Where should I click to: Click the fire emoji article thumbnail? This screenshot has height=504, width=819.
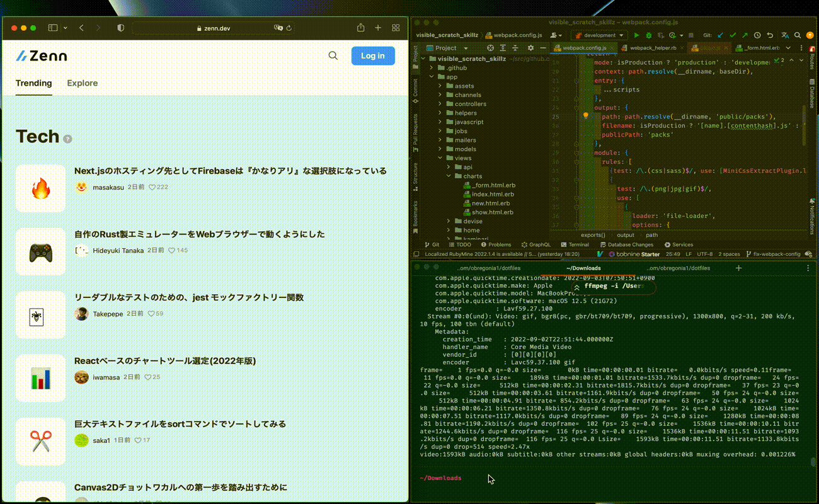pos(40,188)
